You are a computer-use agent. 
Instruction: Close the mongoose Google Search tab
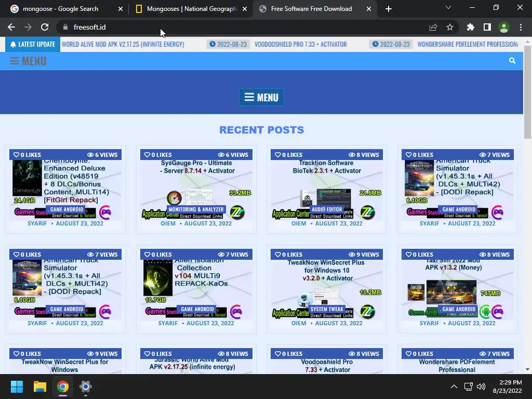coord(121,9)
